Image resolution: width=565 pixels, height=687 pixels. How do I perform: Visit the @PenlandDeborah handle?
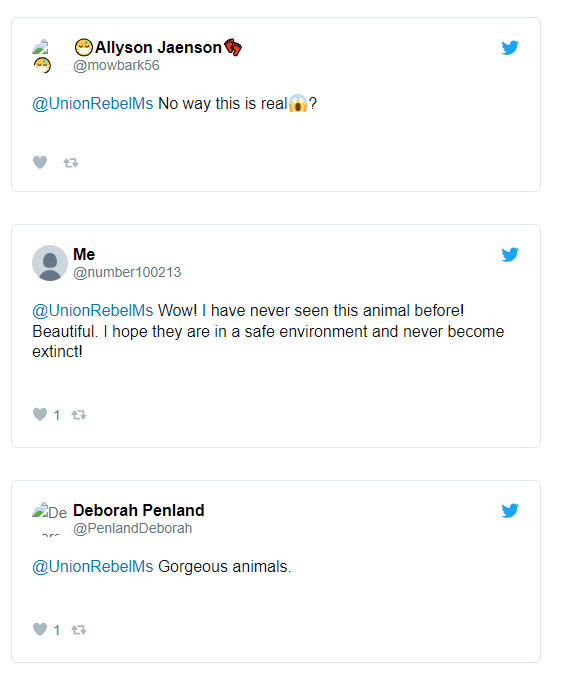(x=132, y=528)
